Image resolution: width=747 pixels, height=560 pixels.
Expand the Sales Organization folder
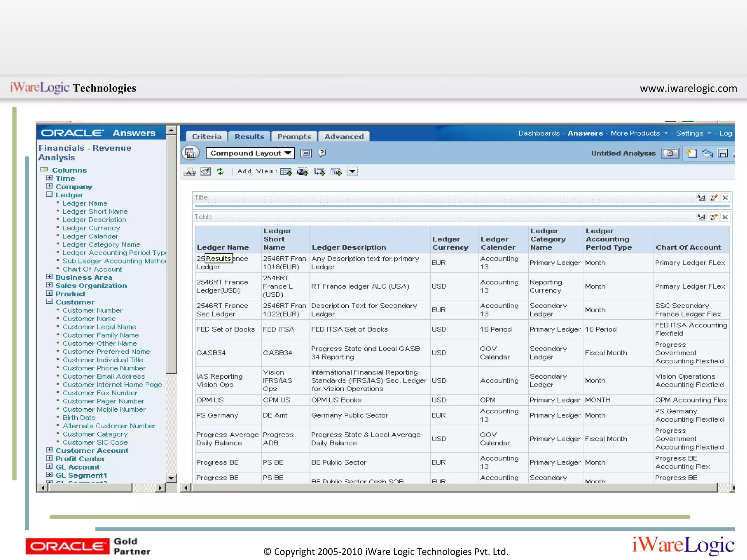50,285
